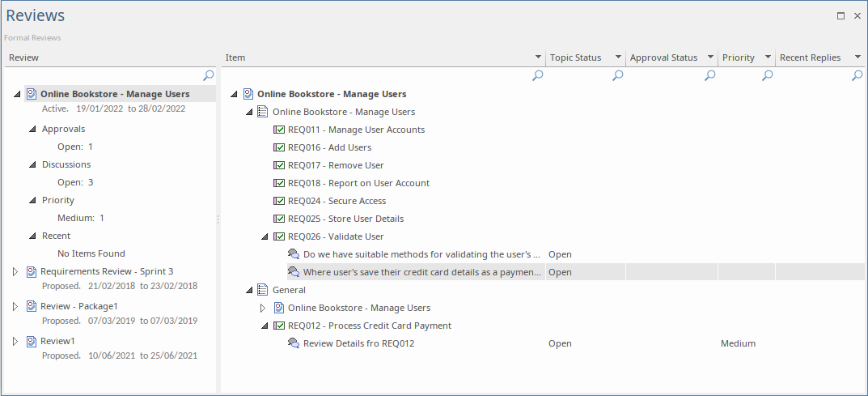Click the search icon under Topic Status column
The image size is (868, 396).
pyautogui.click(x=618, y=75)
